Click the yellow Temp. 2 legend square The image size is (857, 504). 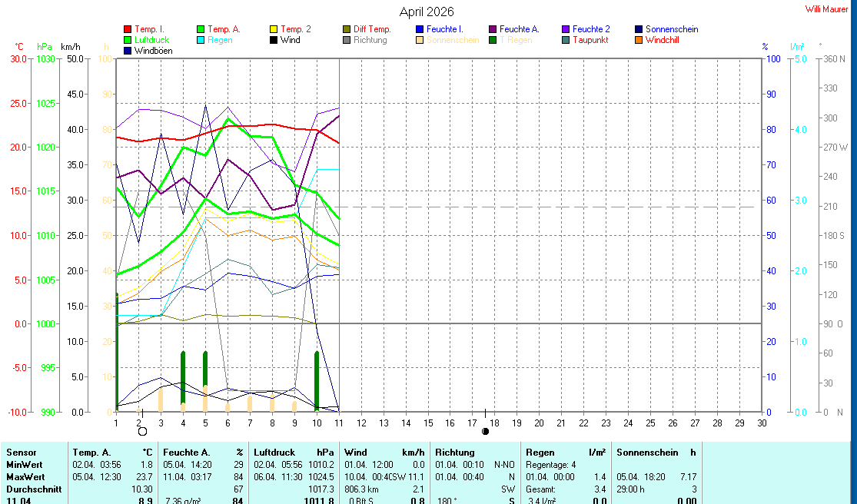274,29
